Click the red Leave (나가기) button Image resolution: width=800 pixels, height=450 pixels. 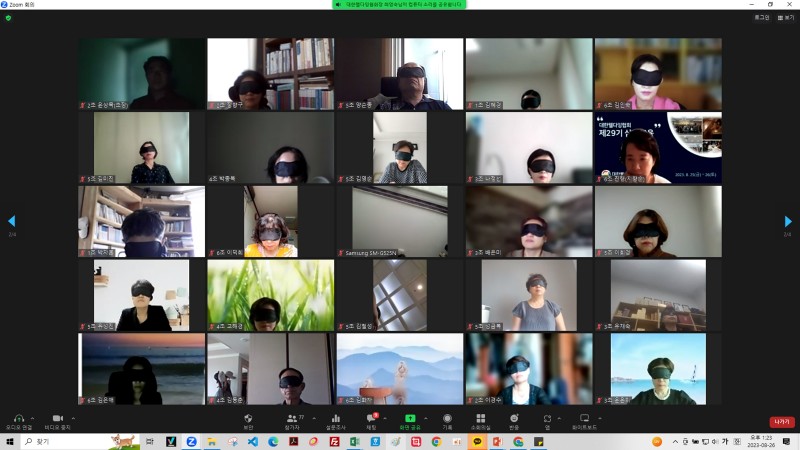click(x=781, y=422)
